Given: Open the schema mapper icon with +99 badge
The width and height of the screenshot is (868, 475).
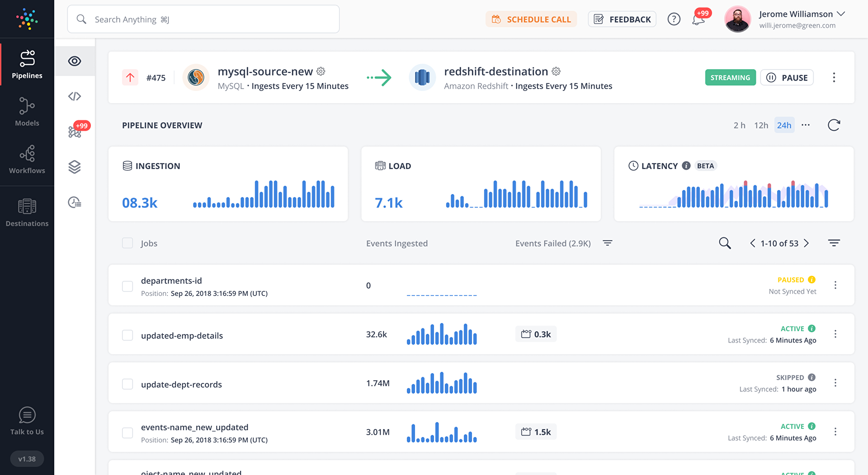Looking at the screenshot, I should point(75,131).
